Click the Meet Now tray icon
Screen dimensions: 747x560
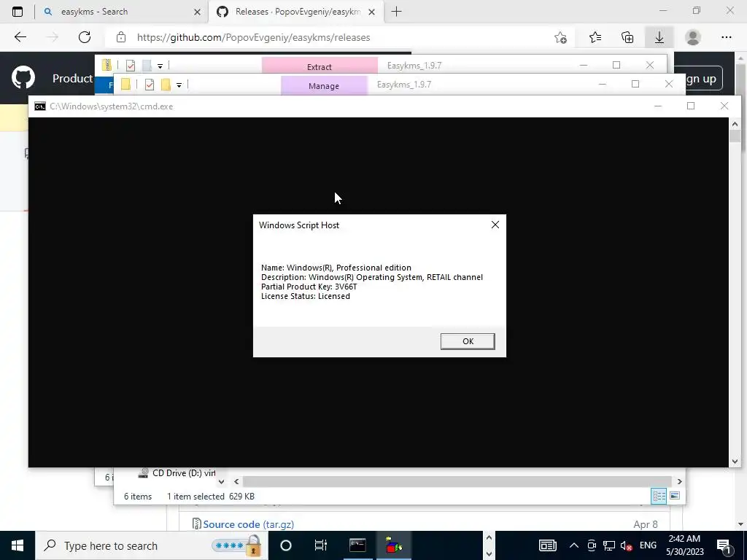(x=592, y=545)
